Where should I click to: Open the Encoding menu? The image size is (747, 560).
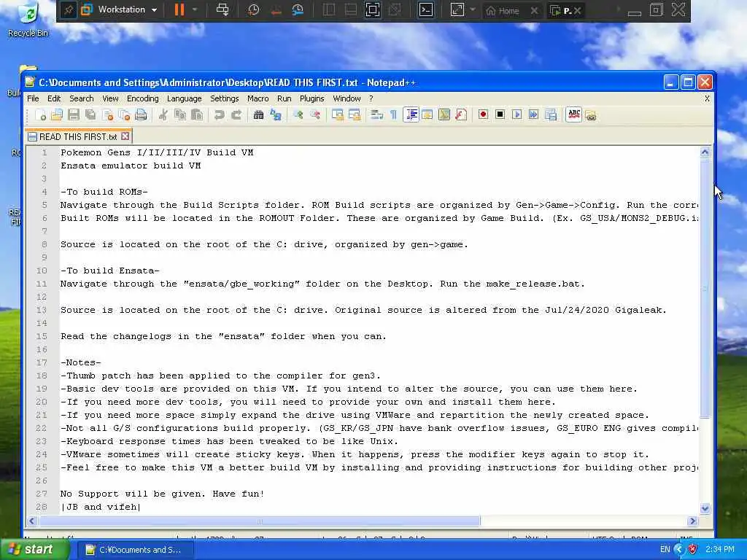pyautogui.click(x=142, y=98)
